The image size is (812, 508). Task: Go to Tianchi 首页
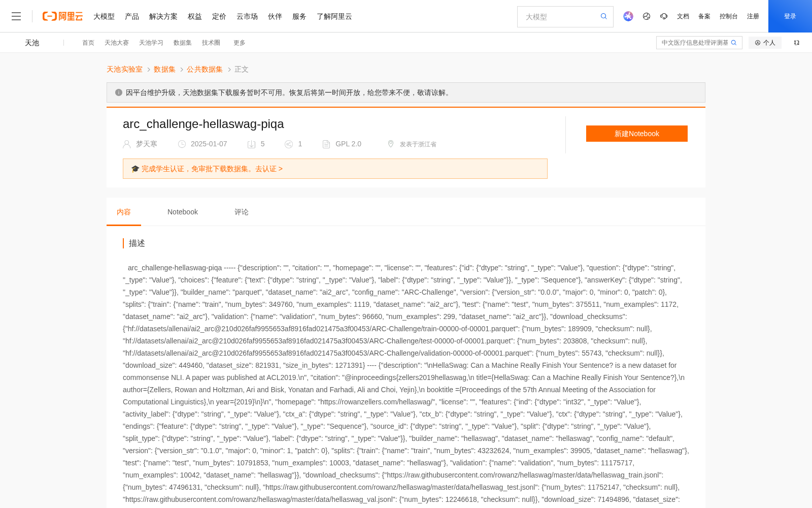point(88,43)
